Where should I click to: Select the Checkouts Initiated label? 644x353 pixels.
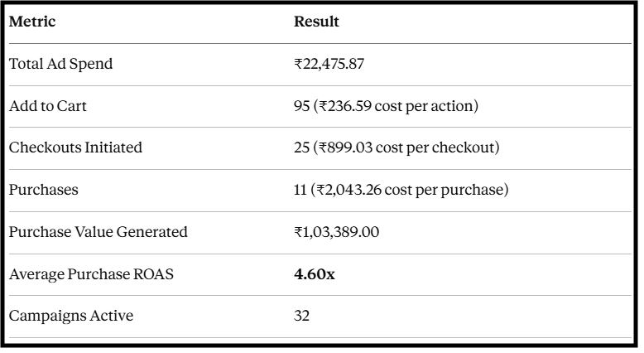pyautogui.click(x=75, y=147)
